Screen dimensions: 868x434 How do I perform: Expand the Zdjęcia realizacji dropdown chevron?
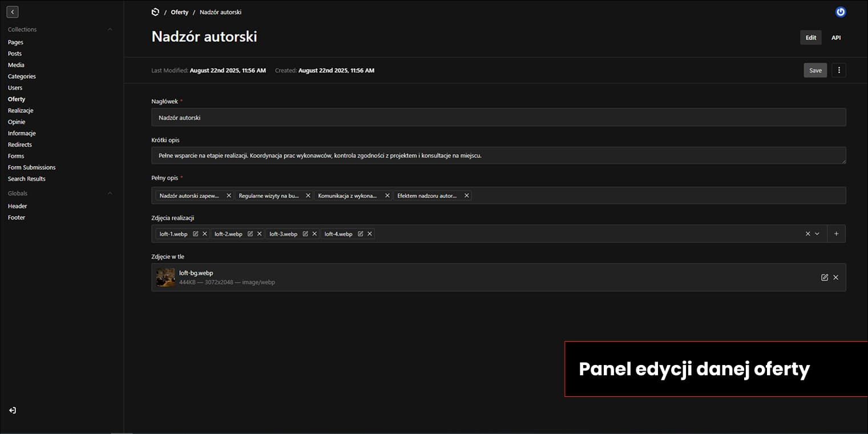point(817,234)
